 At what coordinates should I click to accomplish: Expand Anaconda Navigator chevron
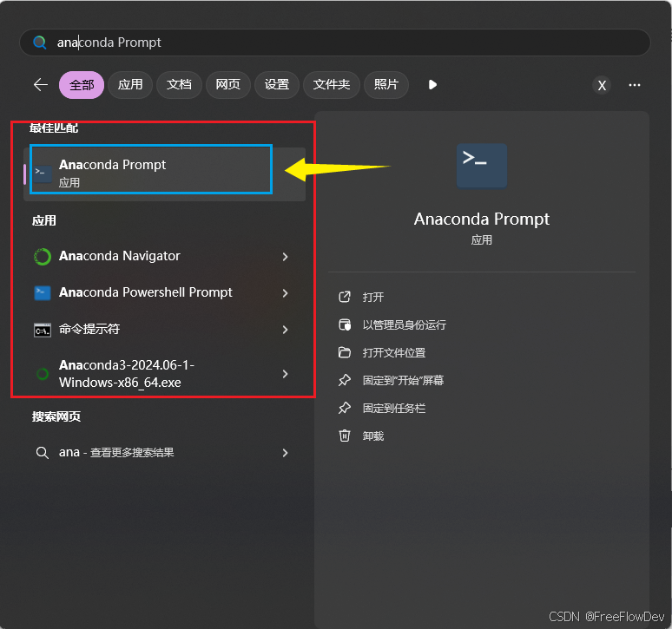pyautogui.click(x=285, y=257)
